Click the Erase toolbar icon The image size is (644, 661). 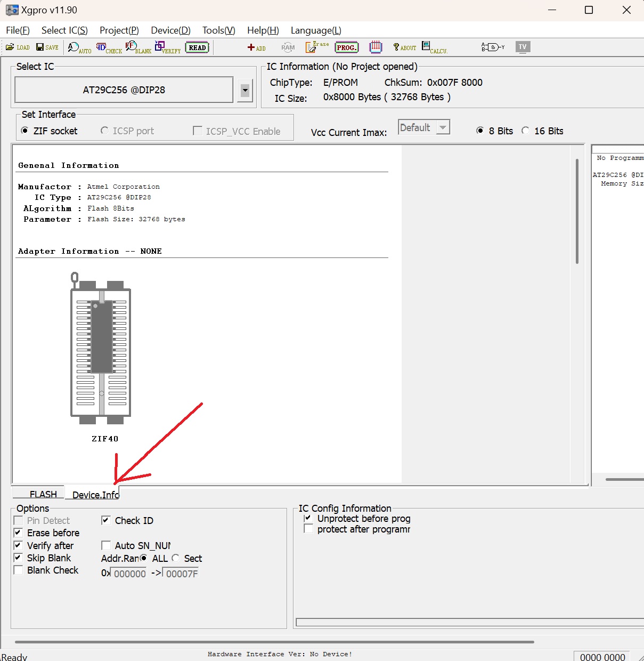pos(317,47)
